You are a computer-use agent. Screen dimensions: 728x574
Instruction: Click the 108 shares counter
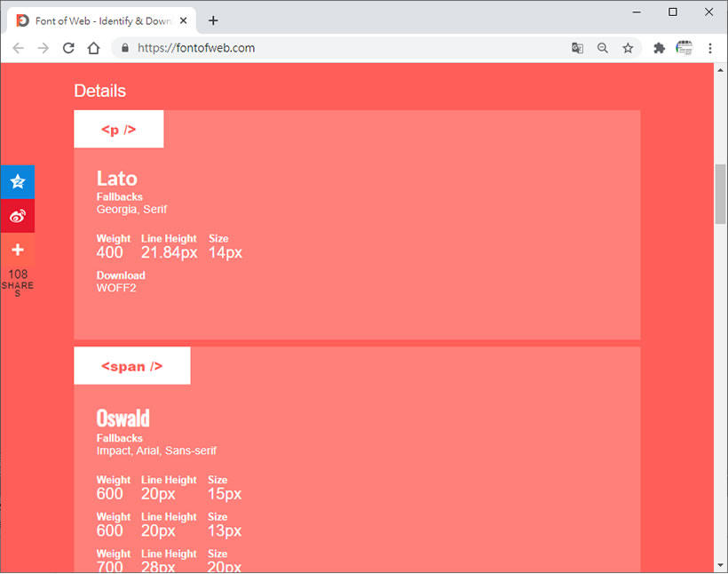[x=18, y=283]
